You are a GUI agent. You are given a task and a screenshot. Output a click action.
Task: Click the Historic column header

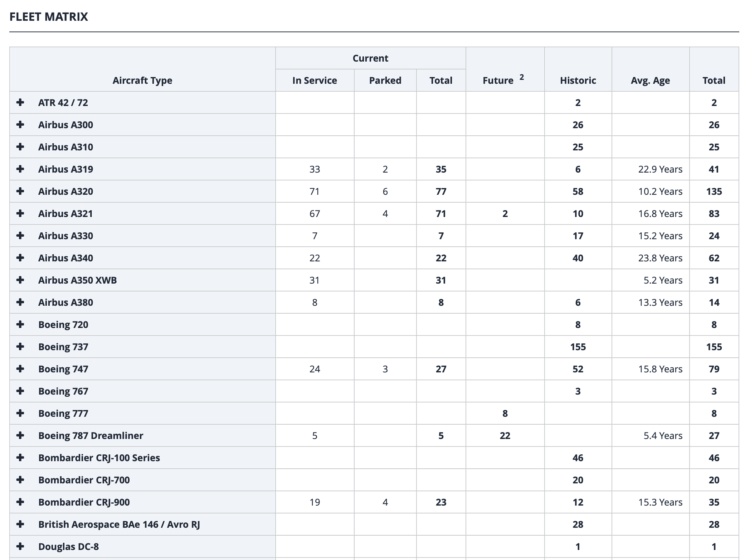(x=578, y=80)
